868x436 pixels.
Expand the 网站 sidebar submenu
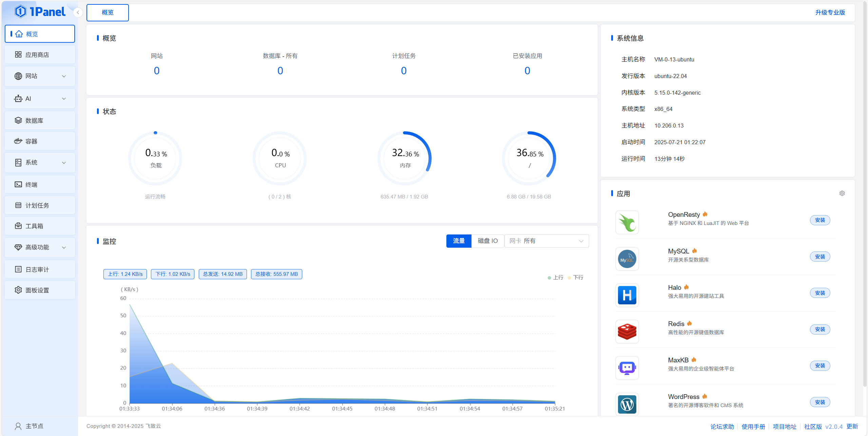40,76
